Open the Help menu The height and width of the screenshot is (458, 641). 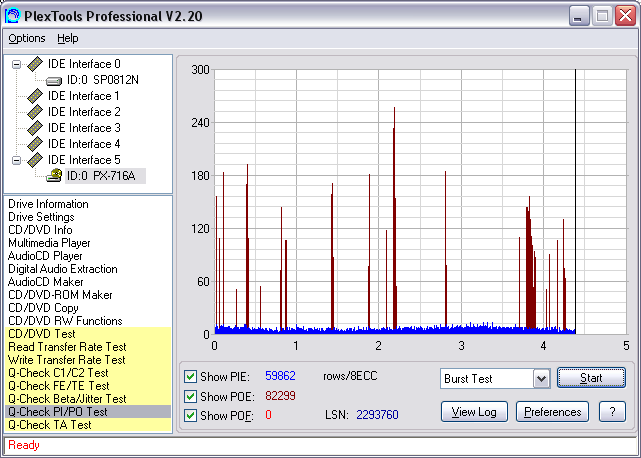click(67, 38)
